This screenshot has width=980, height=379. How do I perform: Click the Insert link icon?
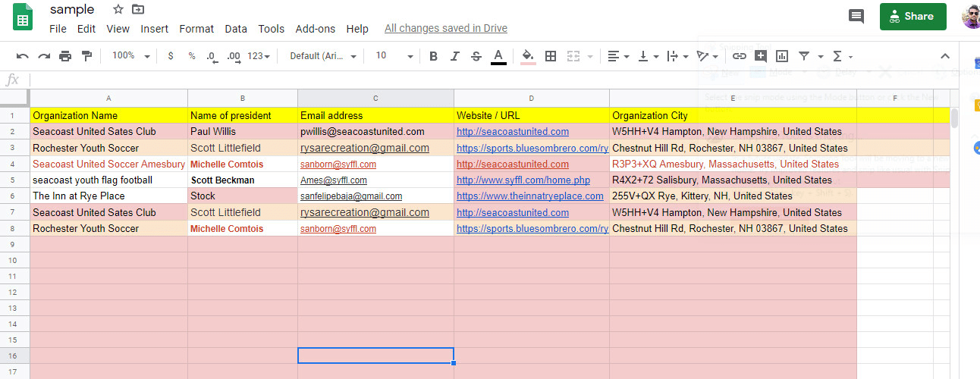click(x=739, y=56)
